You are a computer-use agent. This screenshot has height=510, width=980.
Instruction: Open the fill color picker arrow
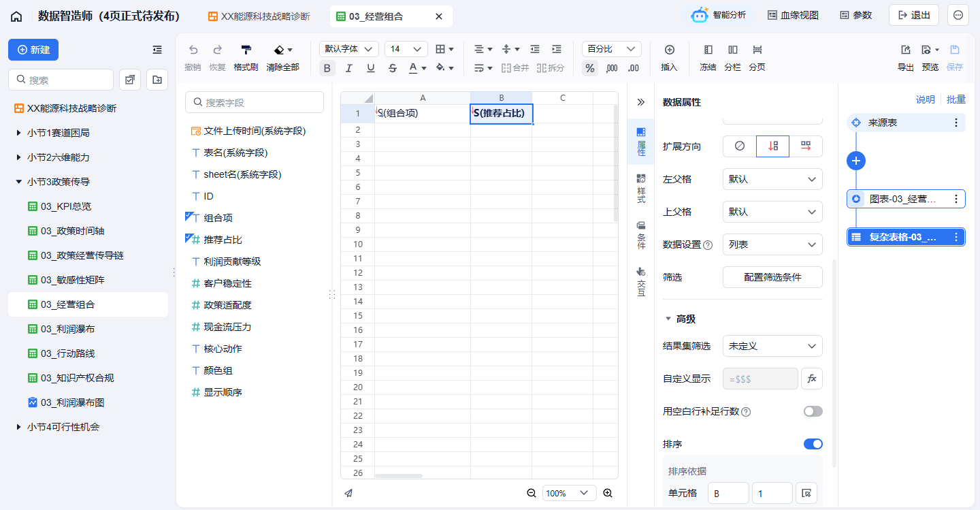coord(451,68)
